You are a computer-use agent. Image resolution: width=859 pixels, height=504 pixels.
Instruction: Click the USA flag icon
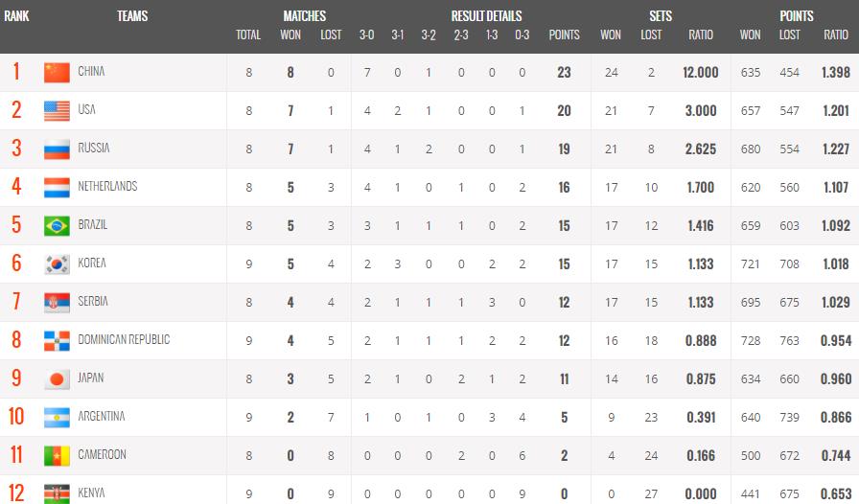(57, 111)
